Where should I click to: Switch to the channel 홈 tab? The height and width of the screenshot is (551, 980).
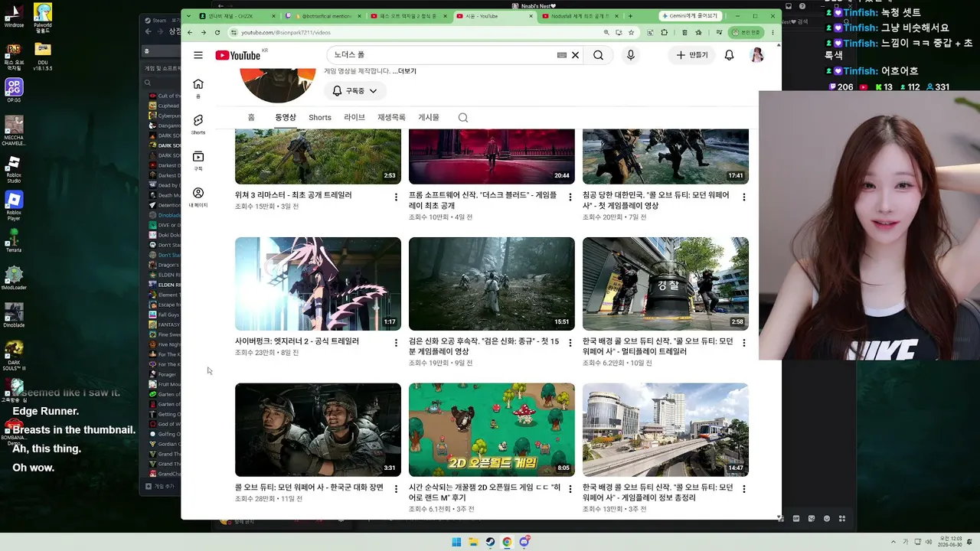(x=251, y=117)
